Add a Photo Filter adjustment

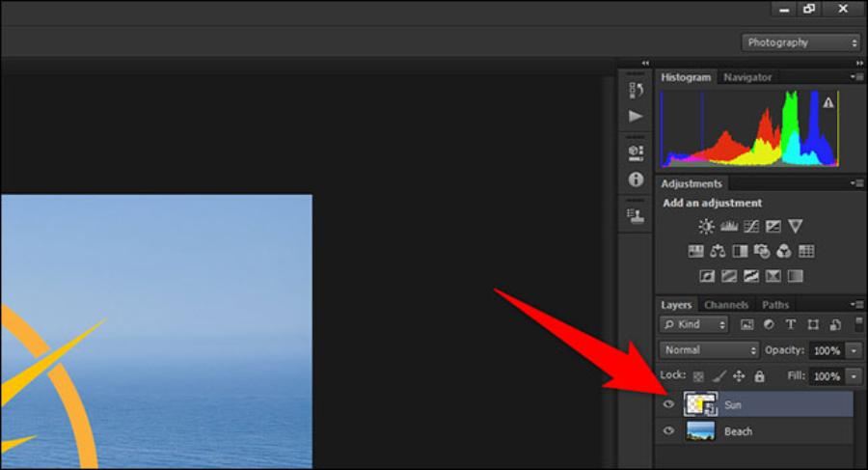pos(762,252)
